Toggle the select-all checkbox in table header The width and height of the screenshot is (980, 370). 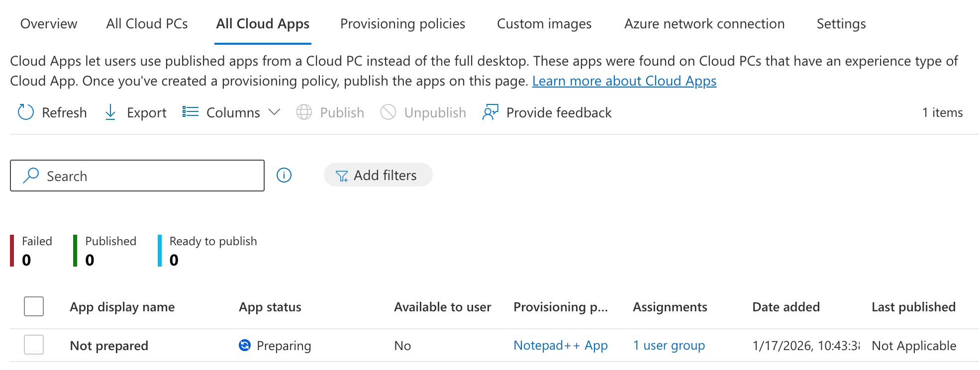[x=34, y=306]
